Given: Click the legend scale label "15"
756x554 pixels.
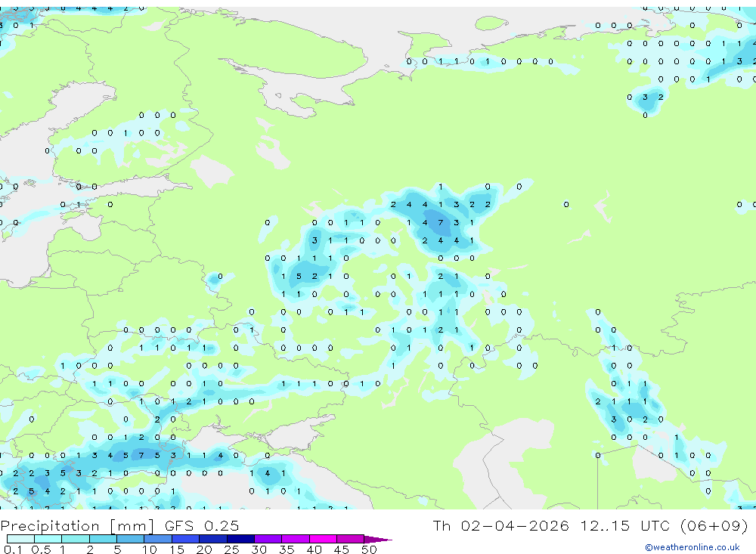Looking at the screenshot, I should [x=176, y=549].
